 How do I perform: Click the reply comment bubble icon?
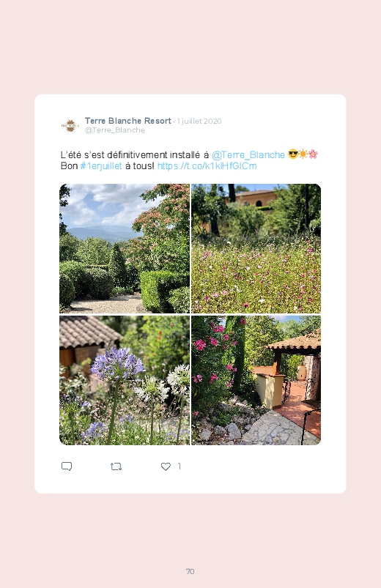[x=67, y=466]
